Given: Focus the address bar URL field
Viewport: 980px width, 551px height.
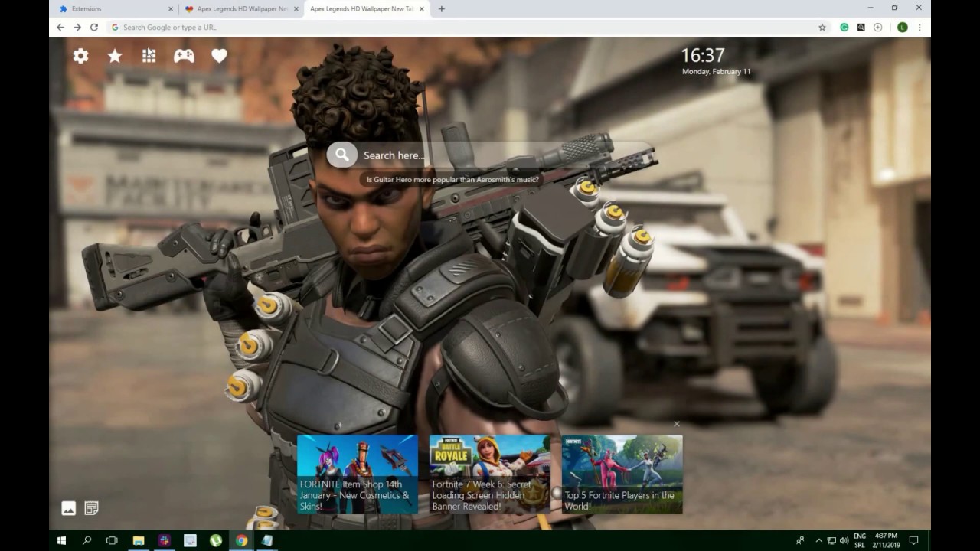Looking at the screenshot, I should pyautogui.click(x=463, y=27).
